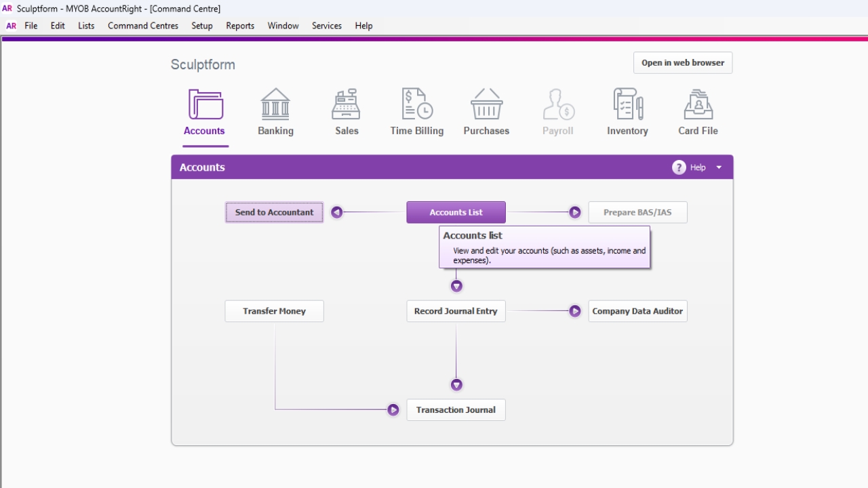Open the File menu
Screen dimensions: 868x488
pyautogui.click(x=31, y=26)
